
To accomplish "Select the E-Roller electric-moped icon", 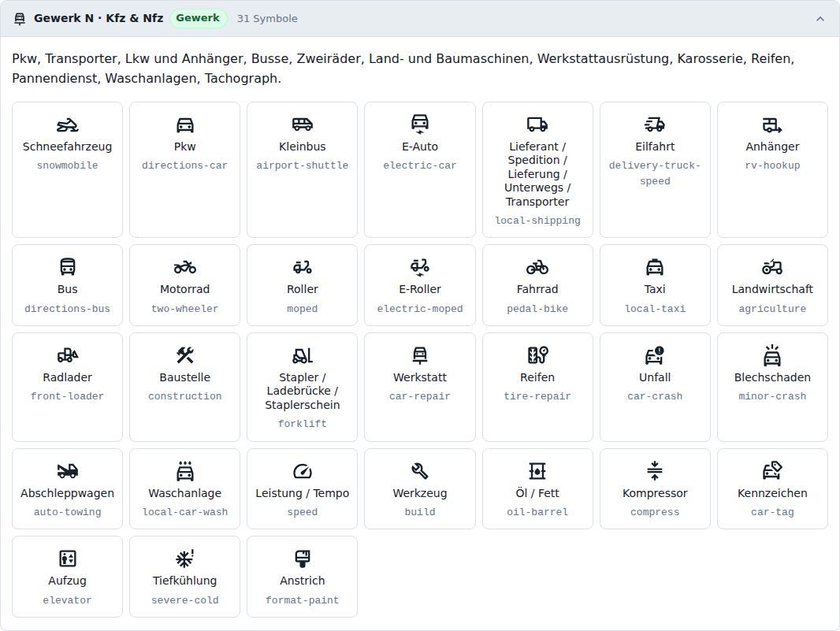I will [x=419, y=266].
